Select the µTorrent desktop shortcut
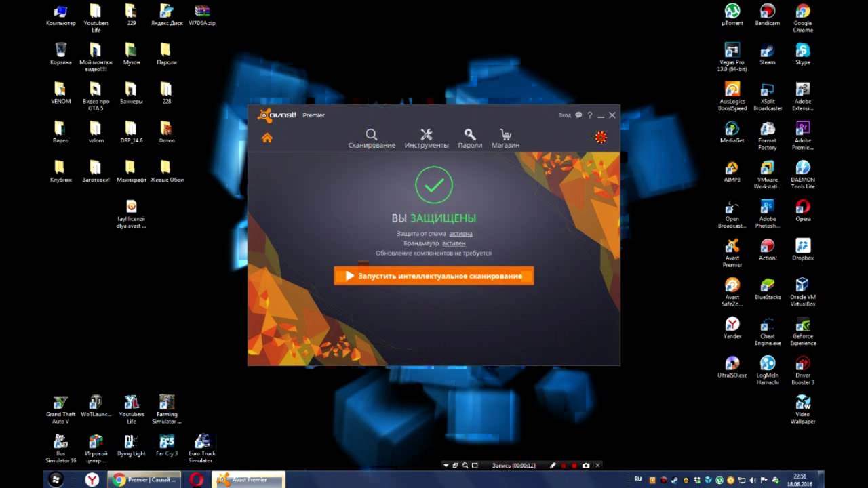The image size is (868, 488). 732,15
